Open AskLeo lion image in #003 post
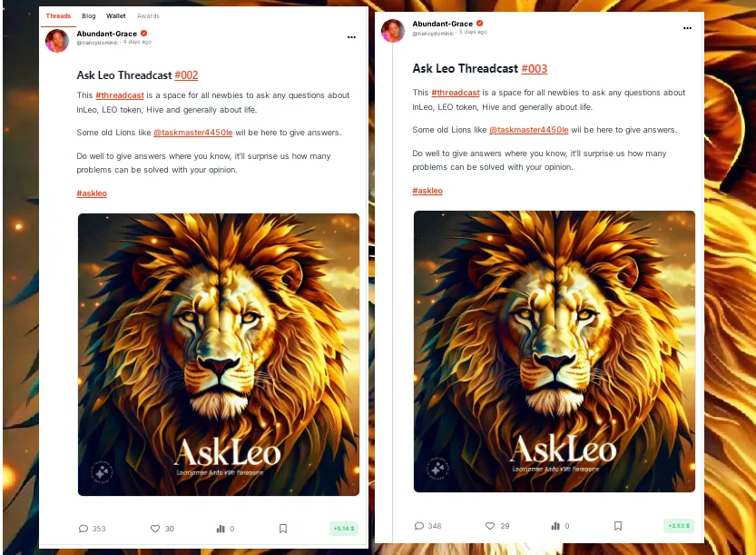Image resolution: width=756 pixels, height=555 pixels. pyautogui.click(x=555, y=352)
